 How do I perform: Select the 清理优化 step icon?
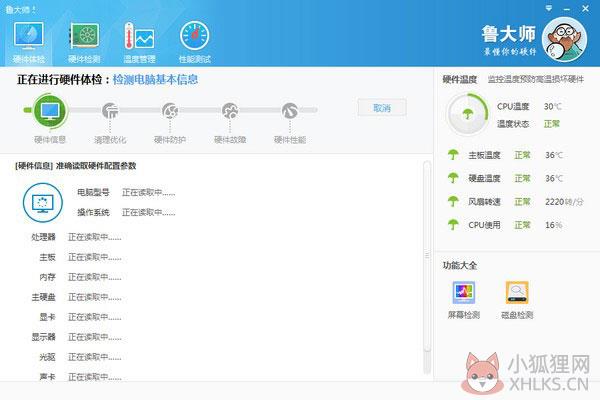point(110,111)
